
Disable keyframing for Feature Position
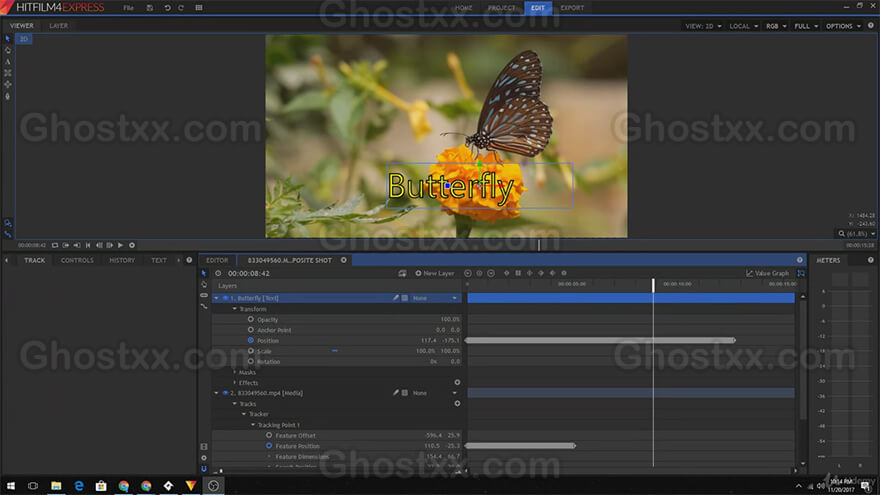coord(269,446)
